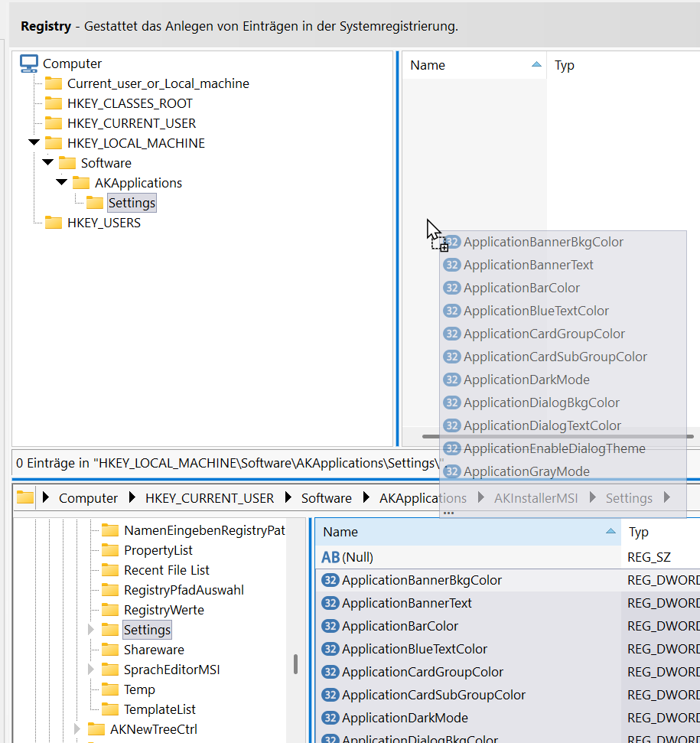Collapse the AKApplications node in the upper tree

[x=61, y=183]
